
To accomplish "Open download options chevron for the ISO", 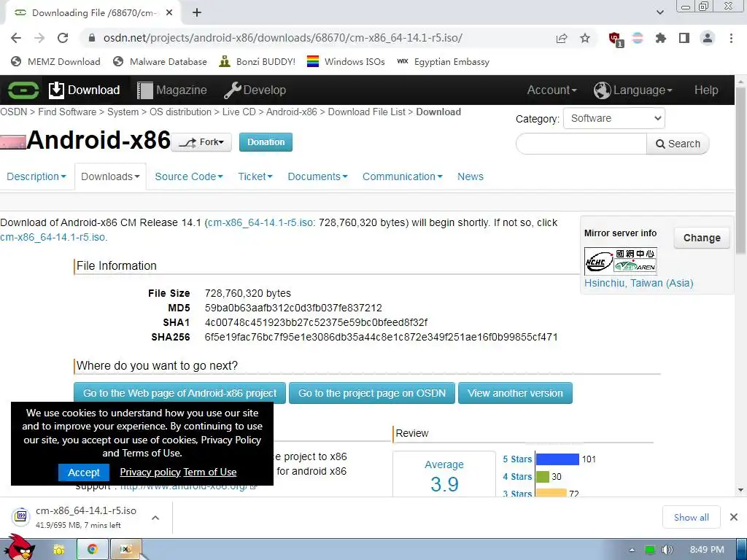I will pyautogui.click(x=155, y=518).
